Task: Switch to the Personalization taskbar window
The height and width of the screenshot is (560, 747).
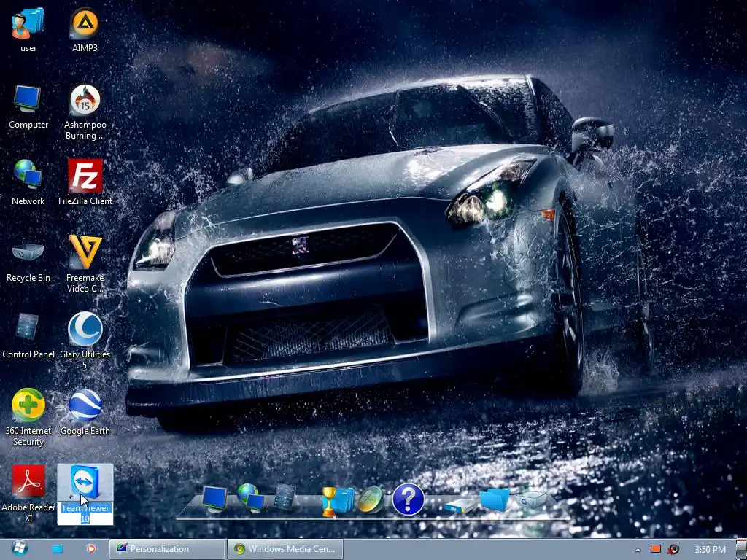Action: (x=167, y=549)
